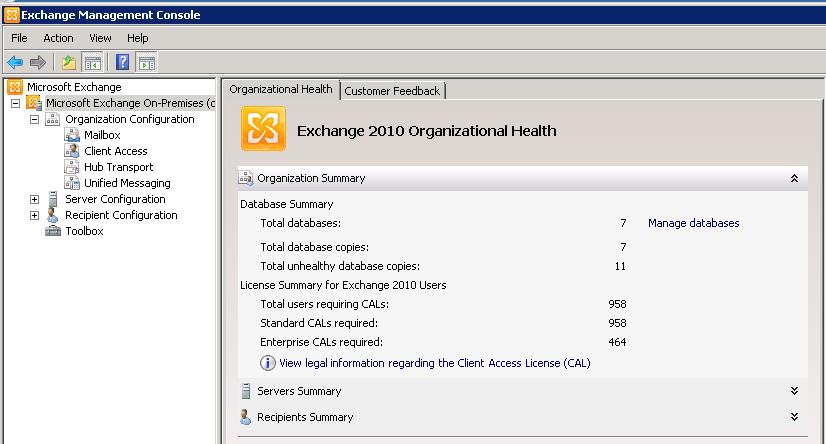The height and width of the screenshot is (444, 826).
Task: Collapse Organization Summary with the double chevron
Action: (x=794, y=179)
